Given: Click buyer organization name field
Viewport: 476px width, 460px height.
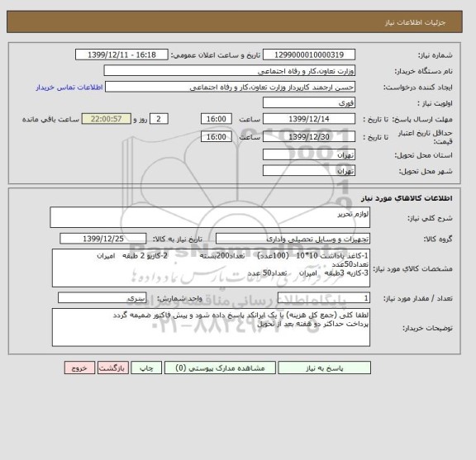Looking at the screenshot, I should point(230,71).
